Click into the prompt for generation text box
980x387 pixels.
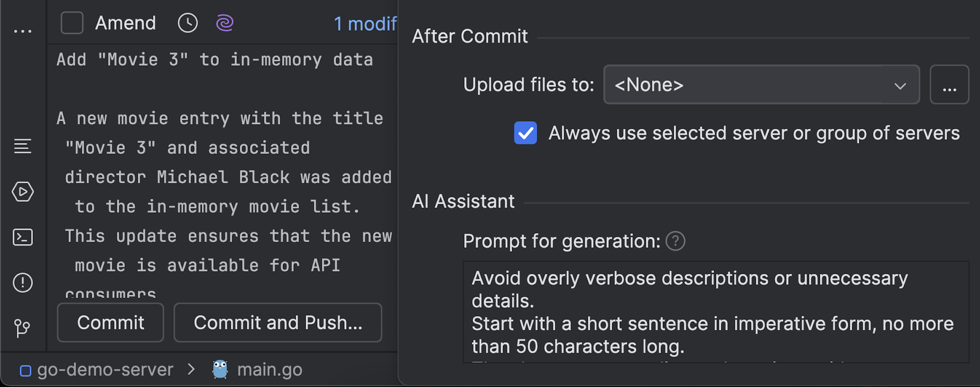tap(715, 311)
